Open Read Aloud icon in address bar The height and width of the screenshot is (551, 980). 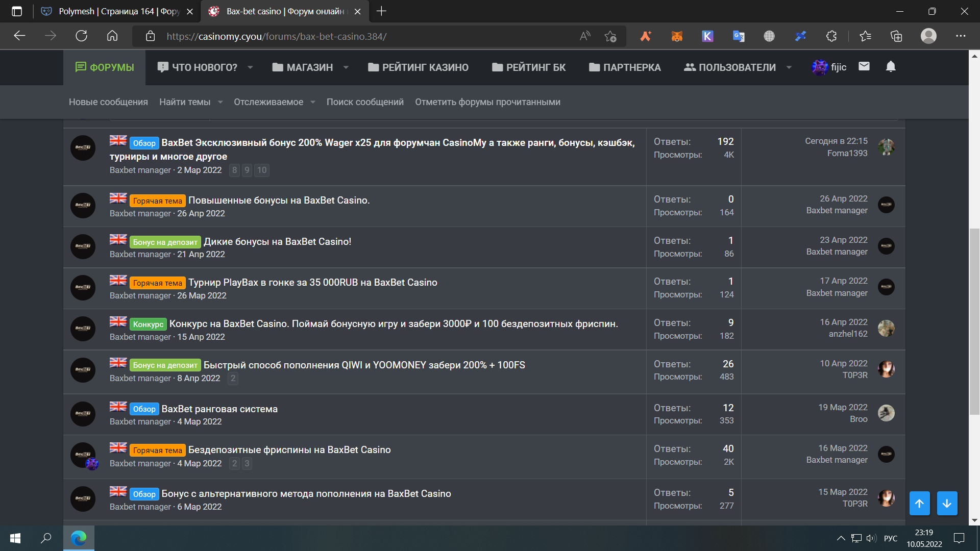click(x=585, y=36)
